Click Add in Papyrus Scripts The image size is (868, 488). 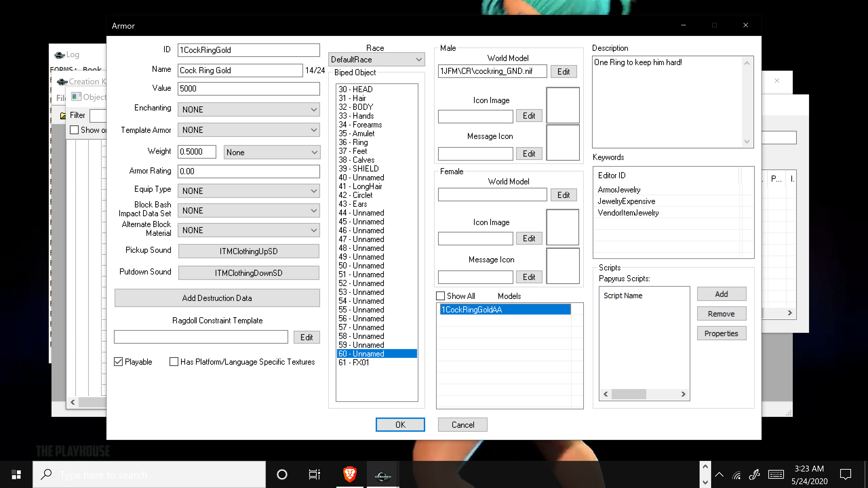point(722,294)
